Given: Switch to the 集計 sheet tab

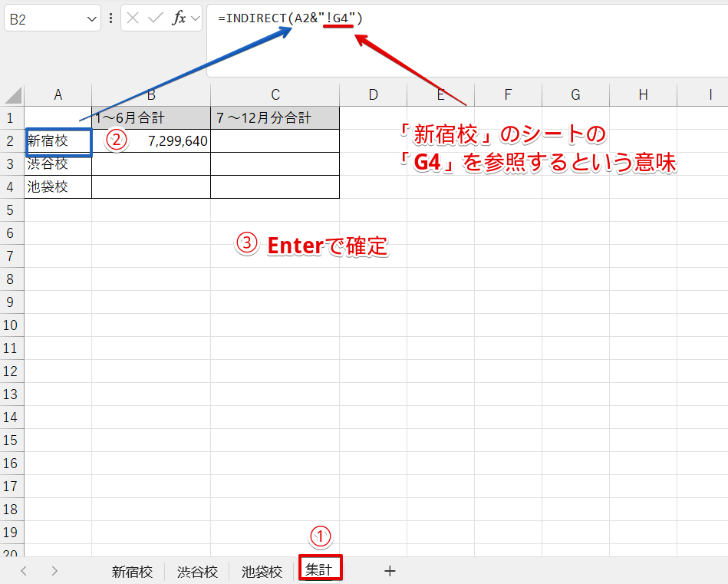Looking at the screenshot, I should click(x=319, y=569).
